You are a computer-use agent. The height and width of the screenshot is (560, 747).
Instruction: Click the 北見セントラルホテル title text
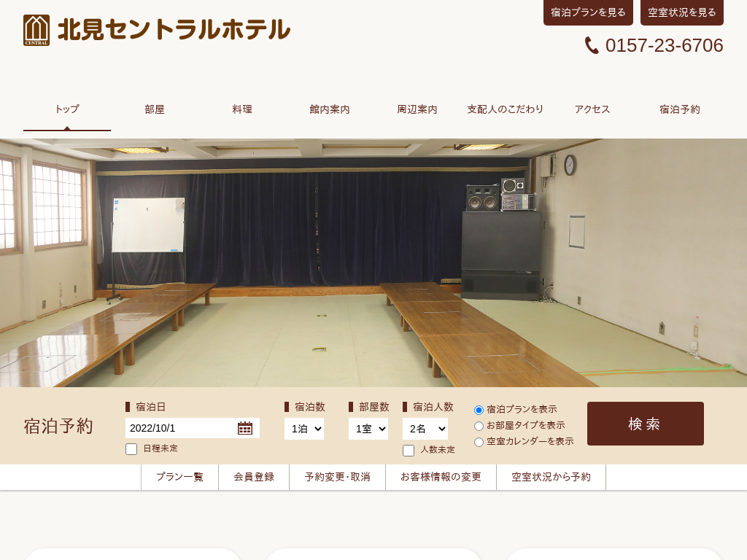pyautogui.click(x=174, y=29)
